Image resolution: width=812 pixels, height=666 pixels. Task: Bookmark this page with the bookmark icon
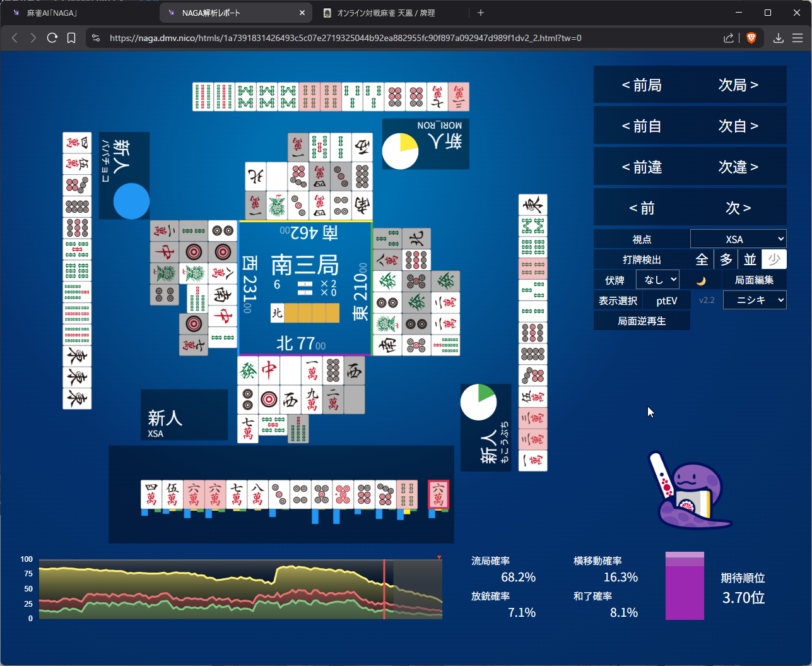click(71, 38)
